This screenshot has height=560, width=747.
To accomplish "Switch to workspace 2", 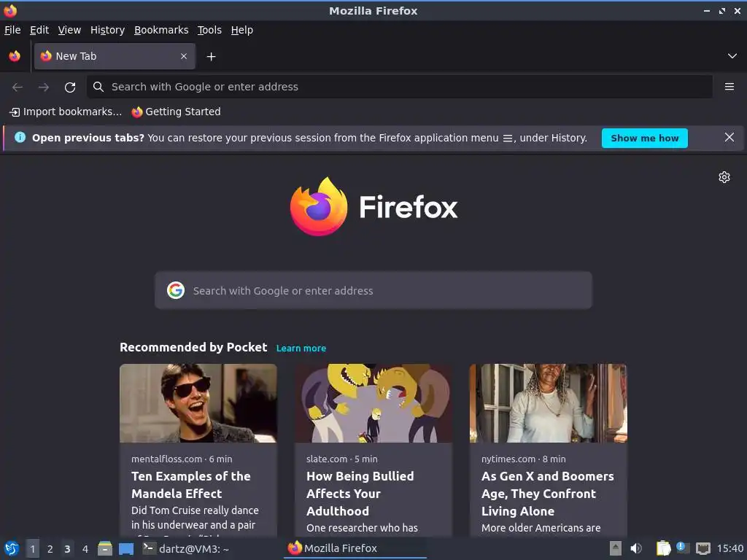I will click(50, 549).
